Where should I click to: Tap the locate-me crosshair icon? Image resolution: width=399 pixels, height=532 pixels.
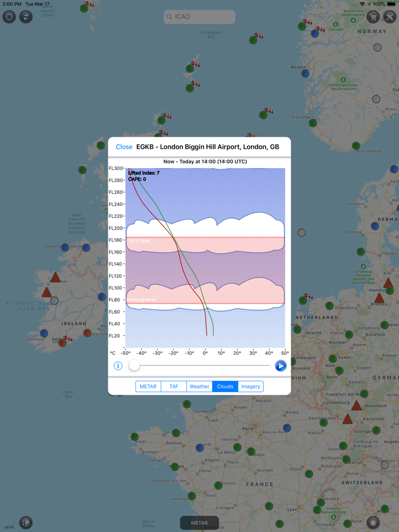[9, 17]
